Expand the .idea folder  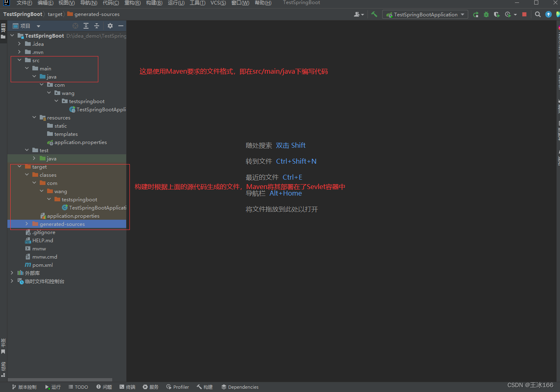(x=19, y=44)
